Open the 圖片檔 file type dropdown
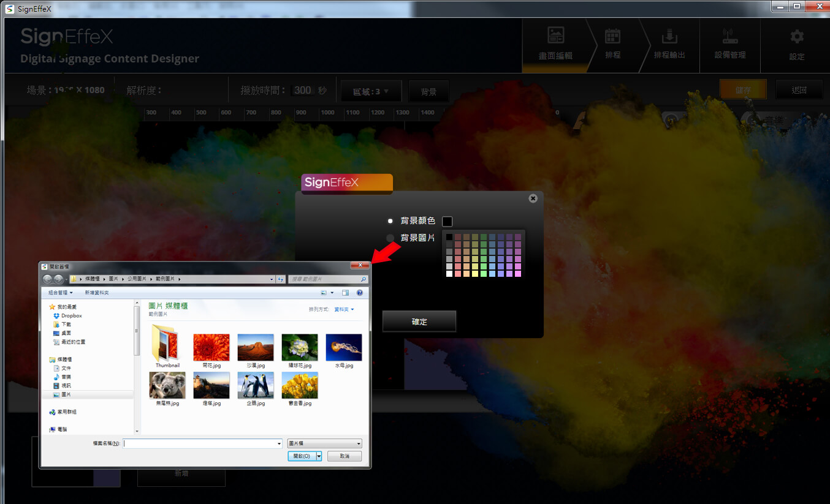This screenshot has width=830, height=504. pyautogui.click(x=324, y=443)
